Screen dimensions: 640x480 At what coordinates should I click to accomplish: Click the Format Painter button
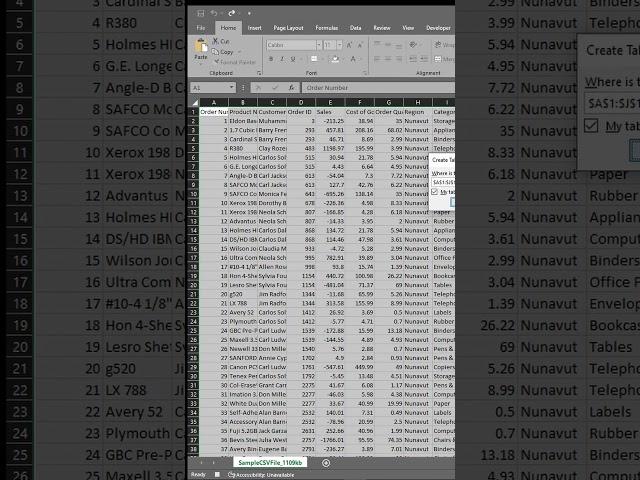(x=235, y=62)
